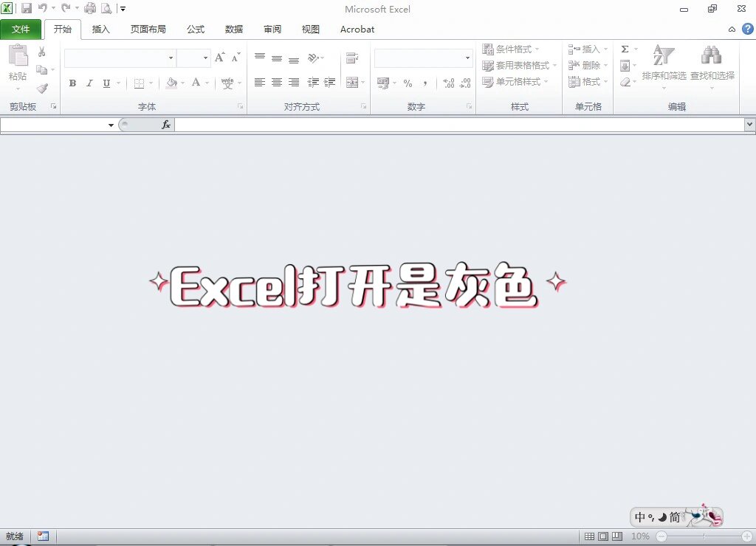Click the Clear eraser icon
The width and height of the screenshot is (756, 546).
pos(625,83)
